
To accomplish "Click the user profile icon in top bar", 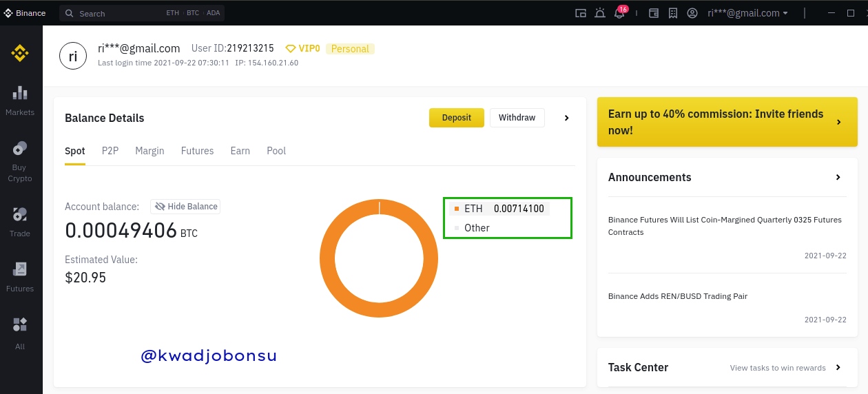I will [692, 13].
